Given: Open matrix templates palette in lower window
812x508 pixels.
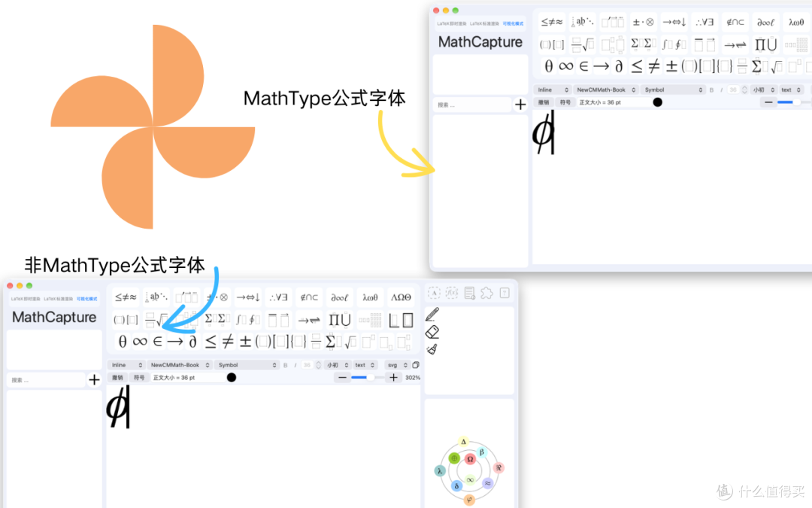Looking at the screenshot, I should pyautogui.click(x=370, y=320).
